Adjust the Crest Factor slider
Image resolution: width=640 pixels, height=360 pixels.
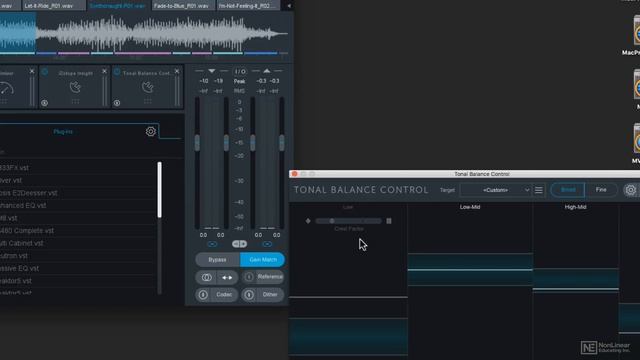click(x=349, y=221)
